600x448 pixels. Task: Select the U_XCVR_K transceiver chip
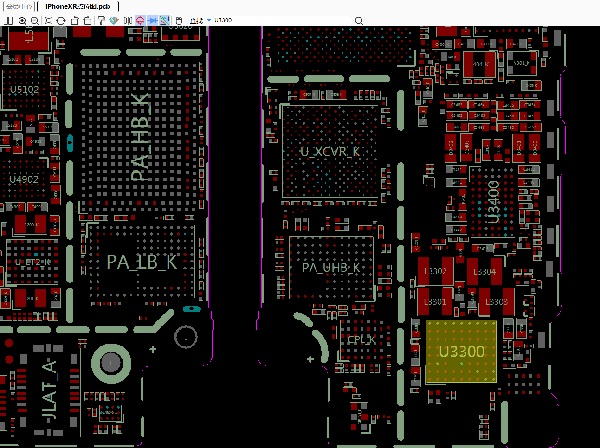329,150
